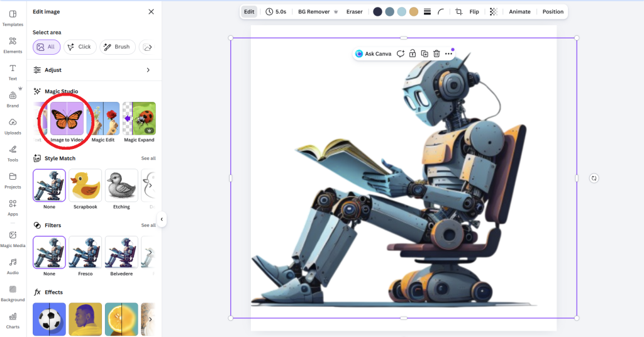Lock the selected robot image
Viewport: 644px width, 337px height.
point(412,54)
